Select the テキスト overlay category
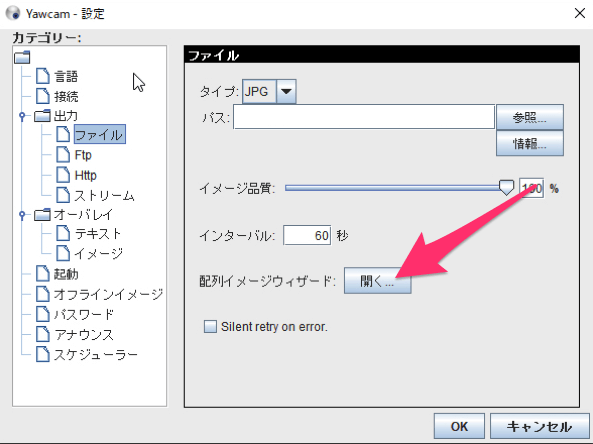This screenshot has width=593, height=444. [x=98, y=234]
